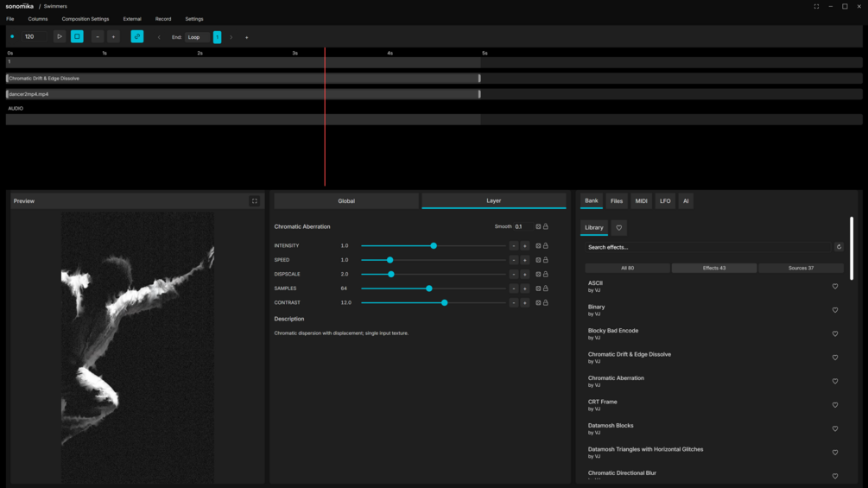
Task: Favorite the Chromatic Aberration heart
Action: click(835, 381)
